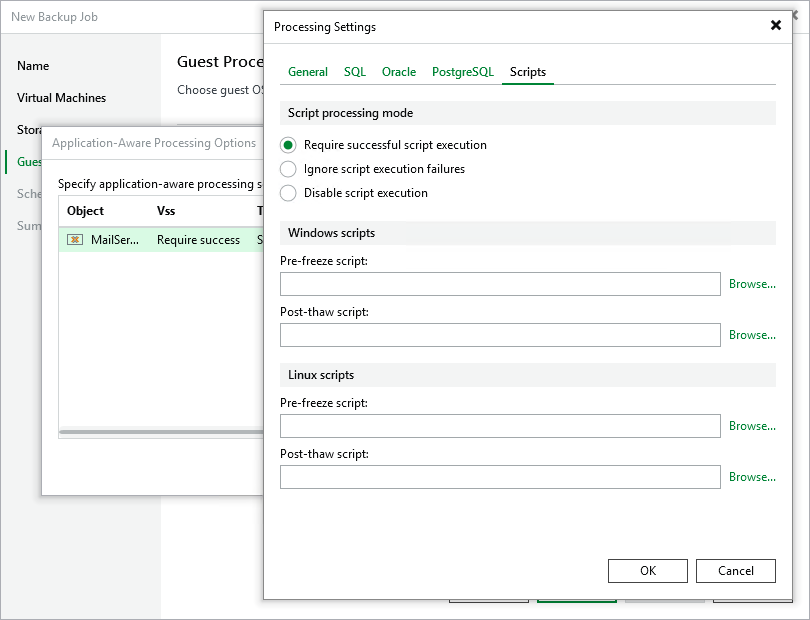810x620 pixels.
Task: Browse for Linux post-thaw script
Action: coord(752,477)
